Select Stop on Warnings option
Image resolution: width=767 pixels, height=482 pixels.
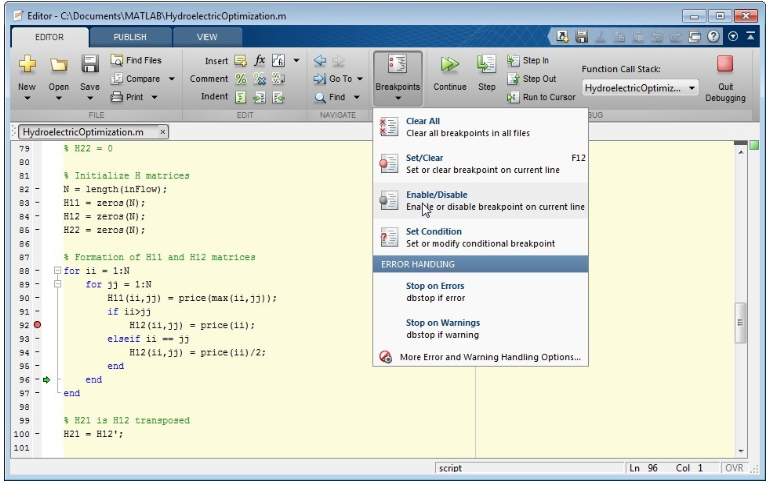click(480, 329)
